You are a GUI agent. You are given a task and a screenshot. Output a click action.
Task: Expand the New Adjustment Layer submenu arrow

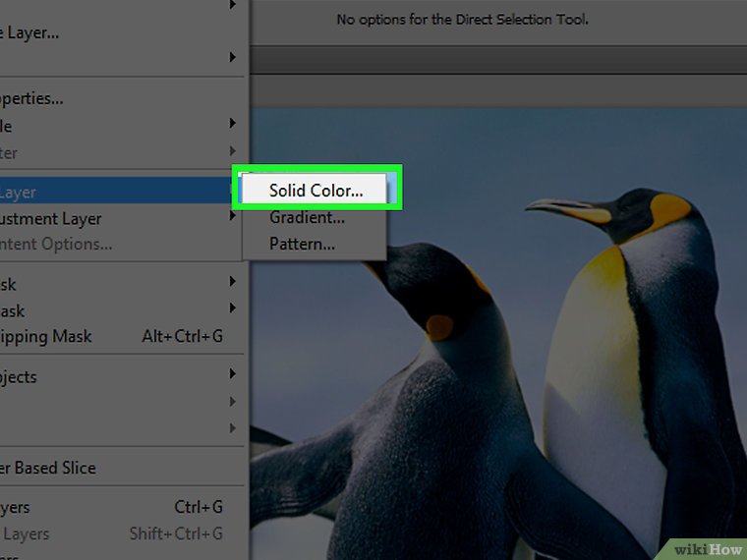click(x=233, y=217)
